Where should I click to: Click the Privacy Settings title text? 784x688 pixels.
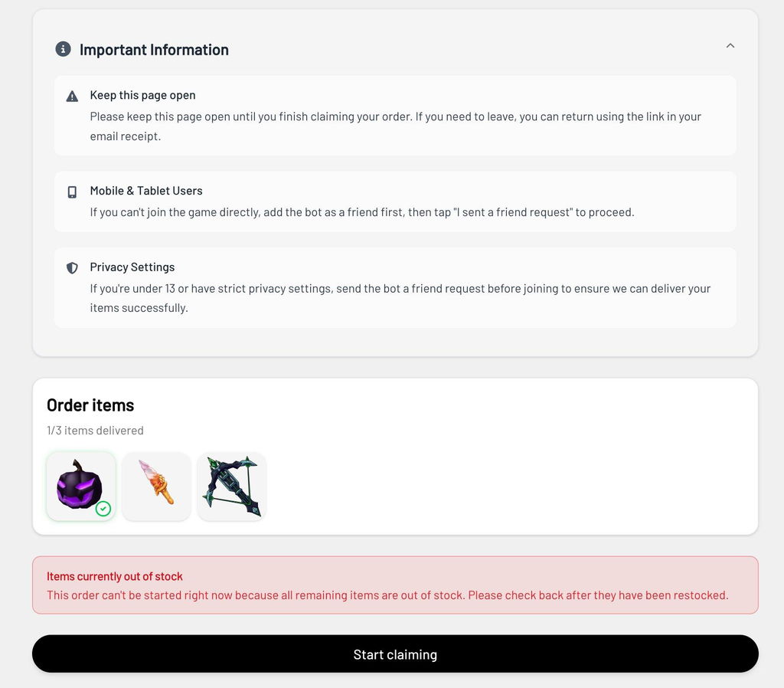coord(132,267)
